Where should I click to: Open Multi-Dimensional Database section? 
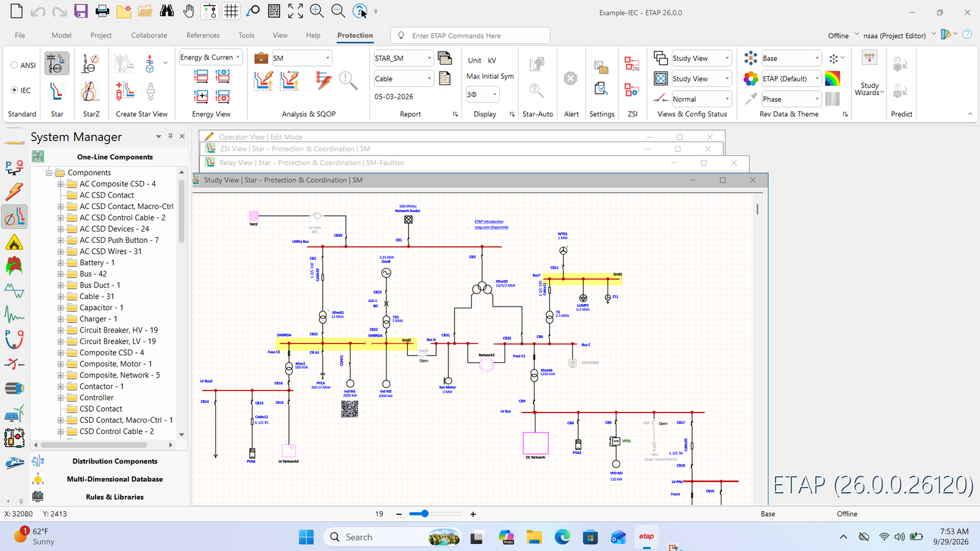coord(115,479)
